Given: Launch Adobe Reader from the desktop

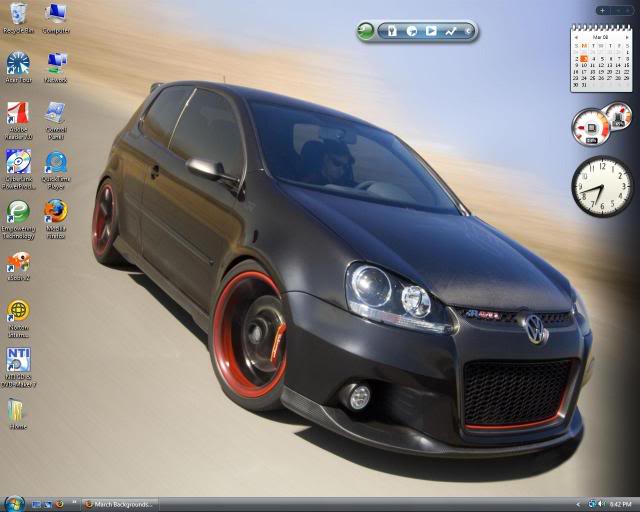Looking at the screenshot, I should pos(18,120).
